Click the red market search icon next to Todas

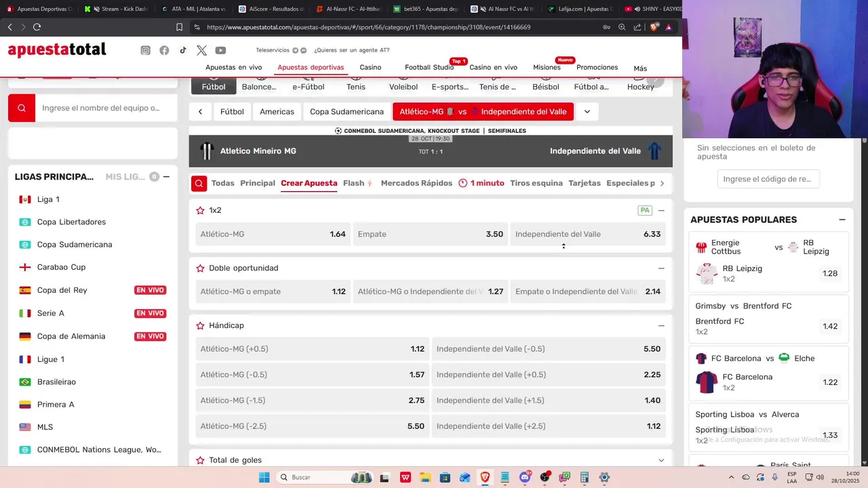pyautogui.click(x=199, y=183)
